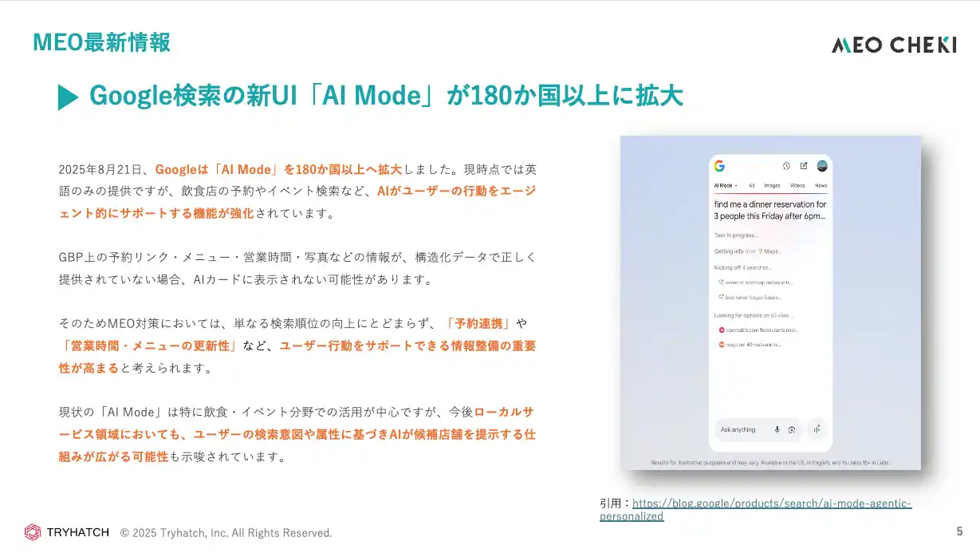The width and height of the screenshot is (980, 553).
Task: Expand the AI Mode dropdown tab
Action: pos(726,185)
